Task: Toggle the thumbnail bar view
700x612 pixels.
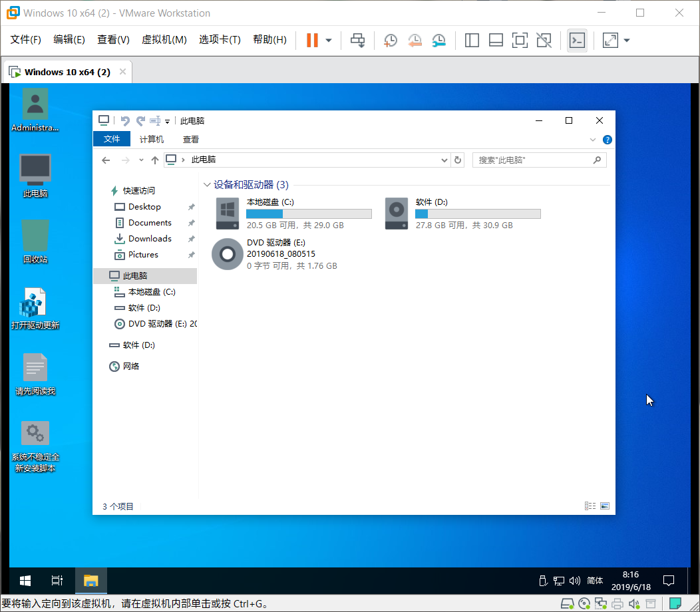Action: pos(496,40)
